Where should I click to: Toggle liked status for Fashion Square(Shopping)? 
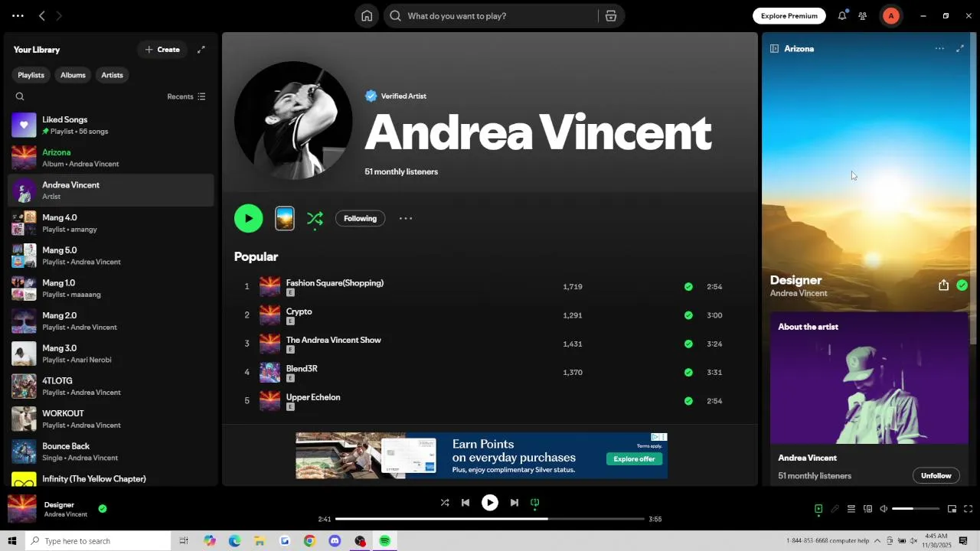click(688, 287)
